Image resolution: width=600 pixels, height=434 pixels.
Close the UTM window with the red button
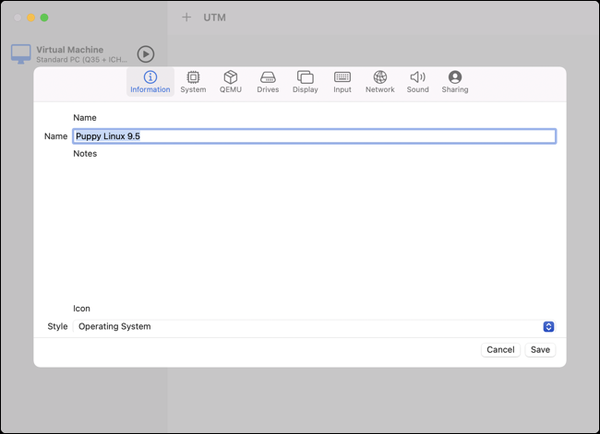(x=18, y=18)
